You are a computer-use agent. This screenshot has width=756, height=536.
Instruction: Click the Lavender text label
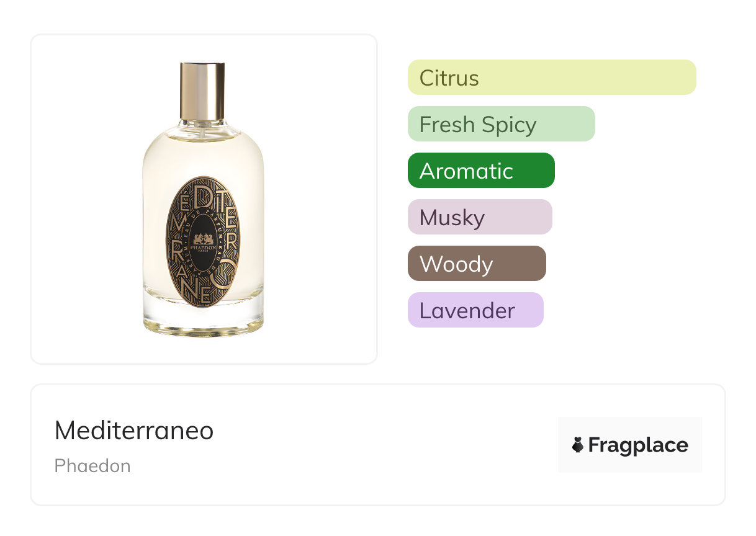[x=467, y=310]
